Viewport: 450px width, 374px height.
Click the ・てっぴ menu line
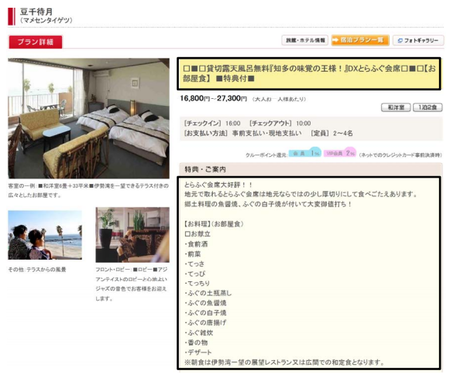[x=195, y=274]
